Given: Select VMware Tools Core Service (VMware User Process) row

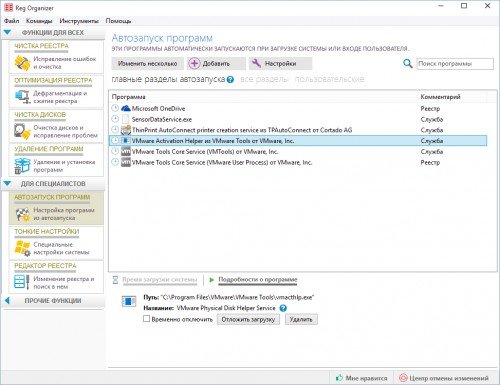Looking at the screenshot, I should 298,162.
